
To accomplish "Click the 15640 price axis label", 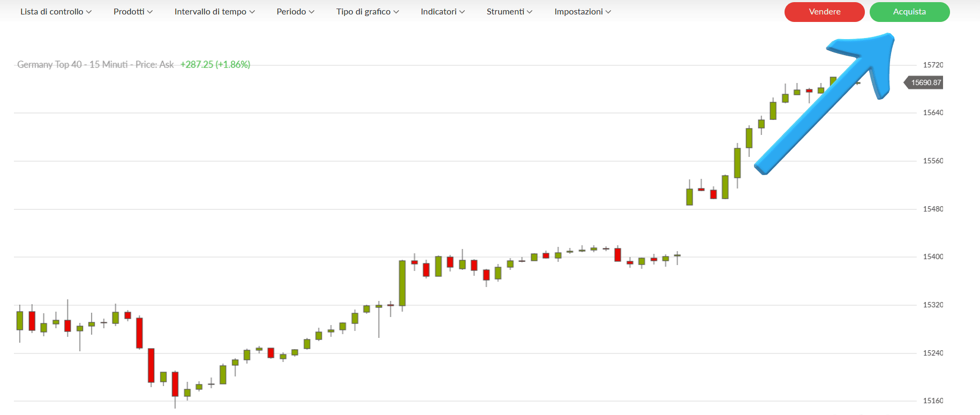I will coord(933,112).
